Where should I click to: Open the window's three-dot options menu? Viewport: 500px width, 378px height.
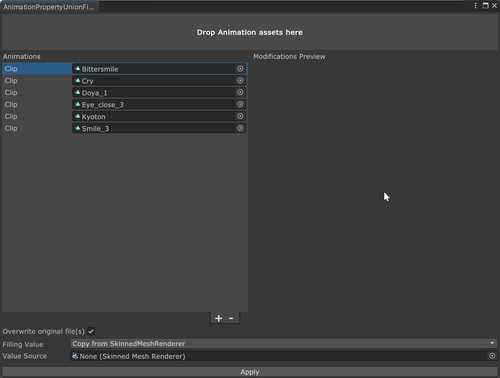pyautogui.click(x=475, y=6)
